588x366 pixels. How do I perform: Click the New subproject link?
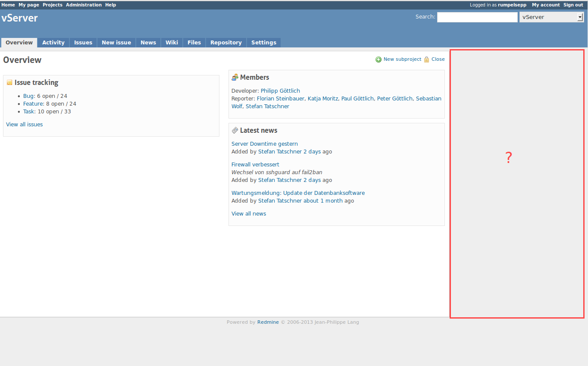point(402,59)
